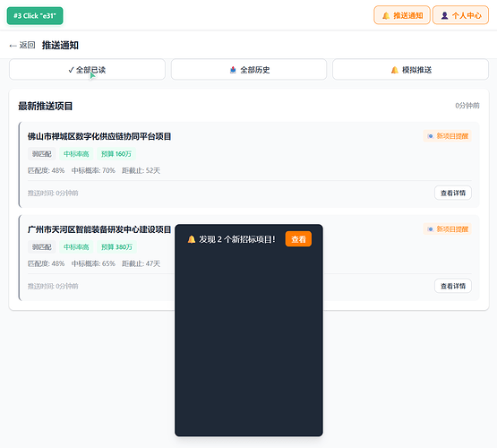Image resolution: width=497 pixels, height=448 pixels.
Task: Click the 最新推送项目 heading
Action: (x=46, y=106)
